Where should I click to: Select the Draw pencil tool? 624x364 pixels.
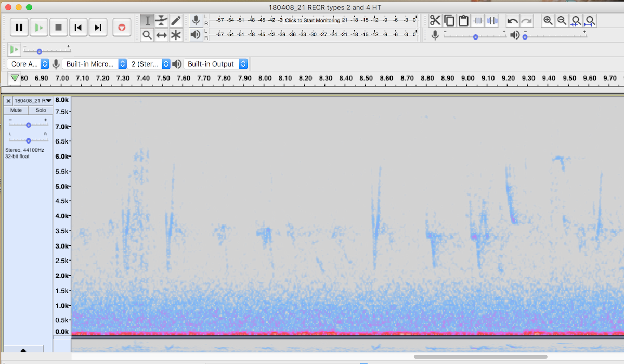pyautogui.click(x=176, y=21)
